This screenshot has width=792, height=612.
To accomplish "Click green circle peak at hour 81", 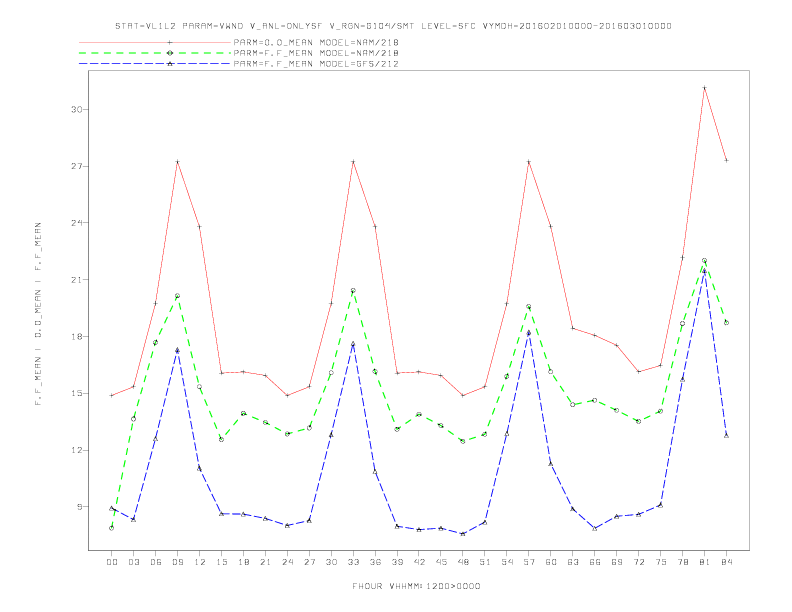I will tap(704, 261).
